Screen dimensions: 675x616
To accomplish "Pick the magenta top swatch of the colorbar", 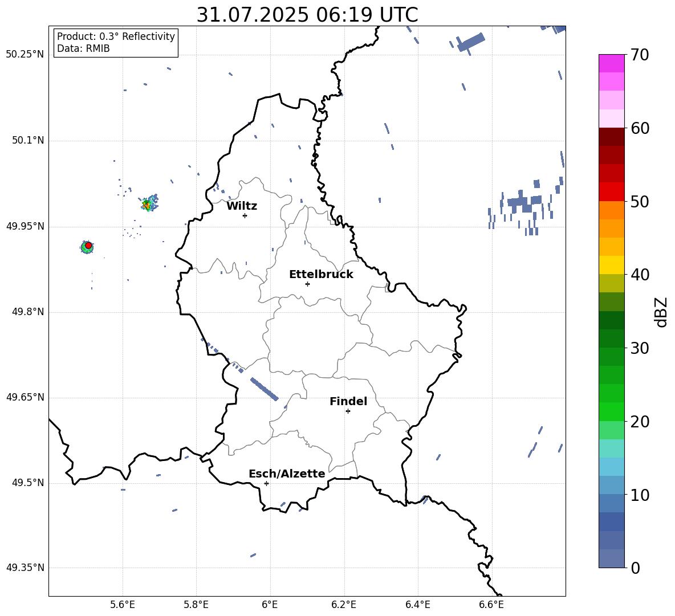I will (611, 63).
